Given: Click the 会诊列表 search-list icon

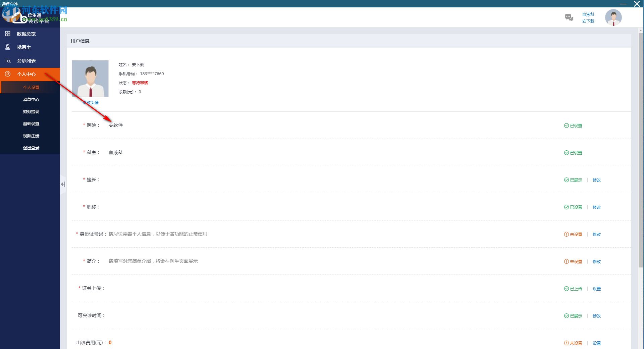Looking at the screenshot, I should click(x=8, y=61).
